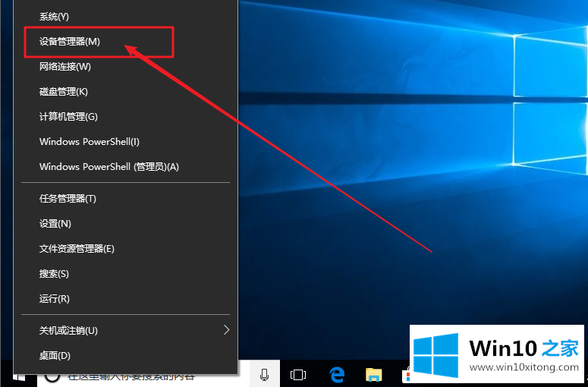The image size is (588, 387).
Task: Launch 文件资源管理器(E) from menu
Action: (77, 249)
